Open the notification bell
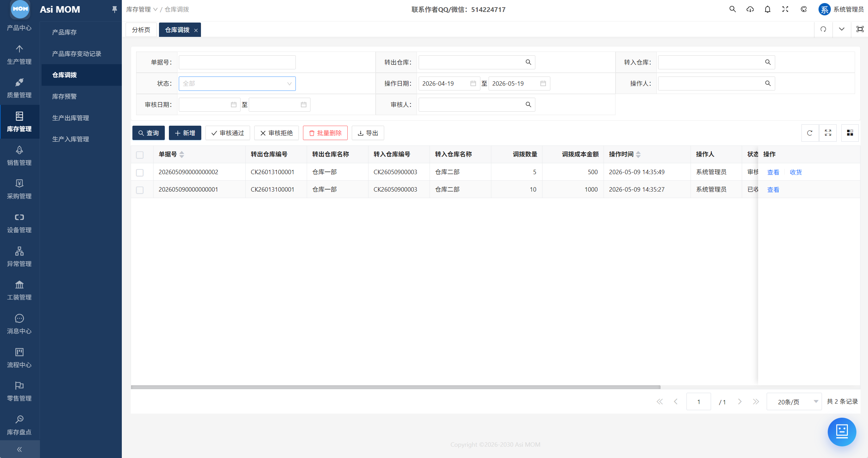 (x=768, y=9)
